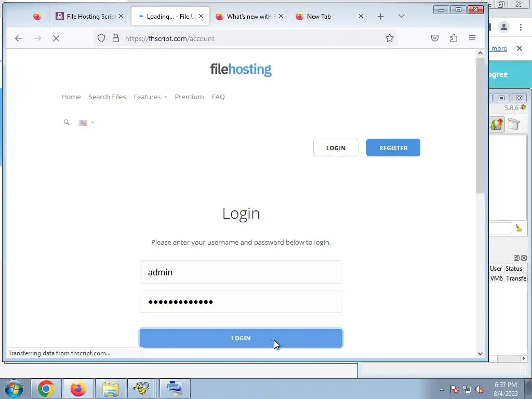Click the broom clear icon in background app
Screen dimensions: 532x399
point(518,228)
